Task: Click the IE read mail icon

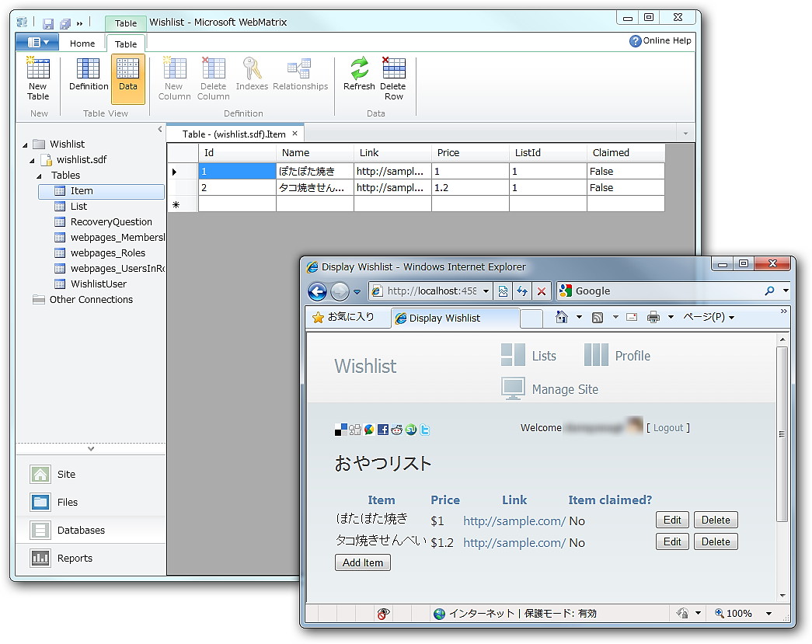Action: 632,318
